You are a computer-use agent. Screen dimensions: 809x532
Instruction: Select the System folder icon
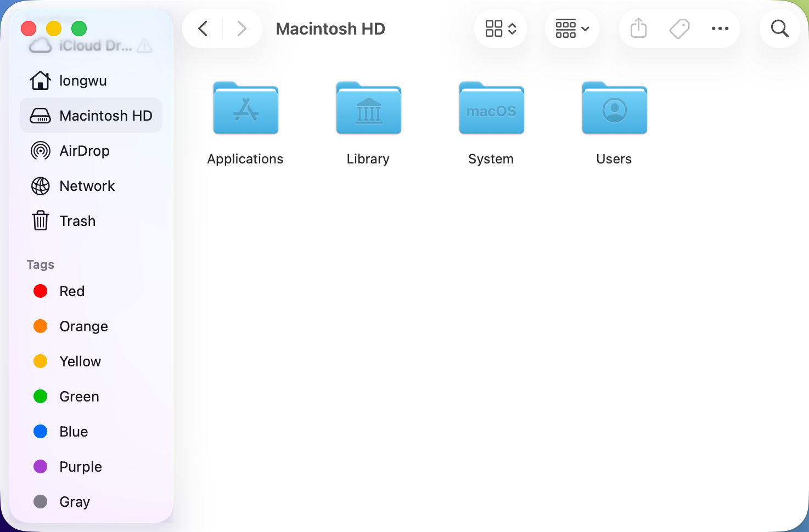[492, 108]
